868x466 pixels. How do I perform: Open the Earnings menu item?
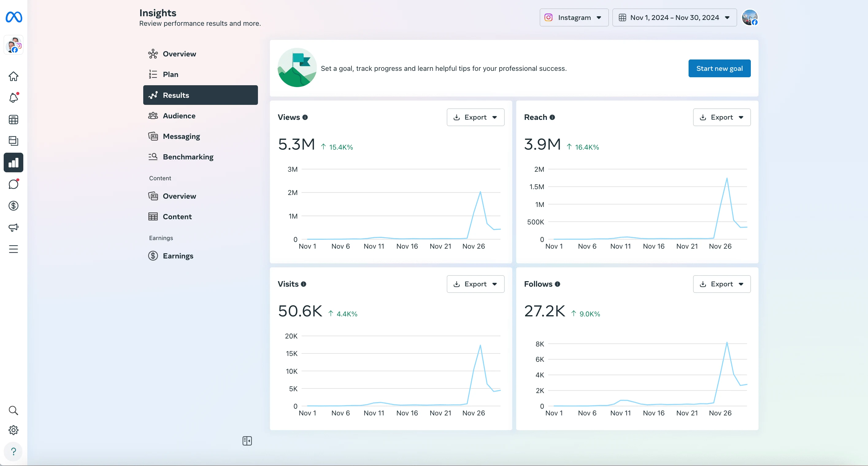pyautogui.click(x=201, y=256)
